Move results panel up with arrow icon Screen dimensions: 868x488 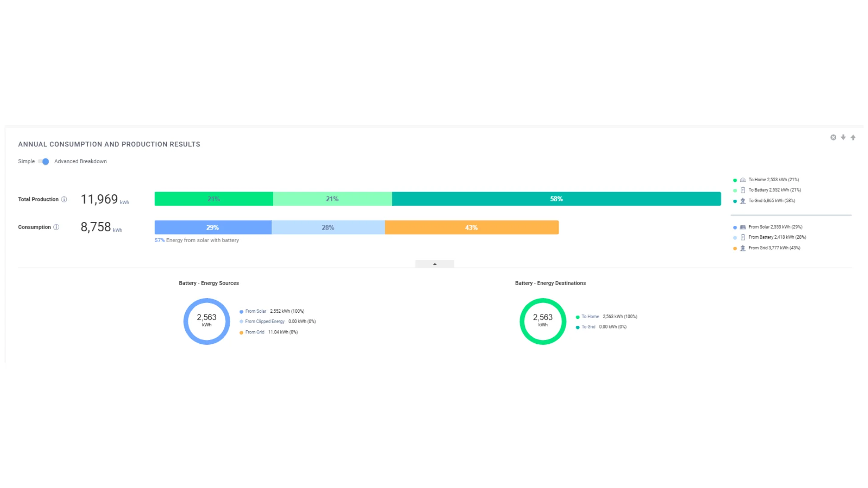point(853,137)
